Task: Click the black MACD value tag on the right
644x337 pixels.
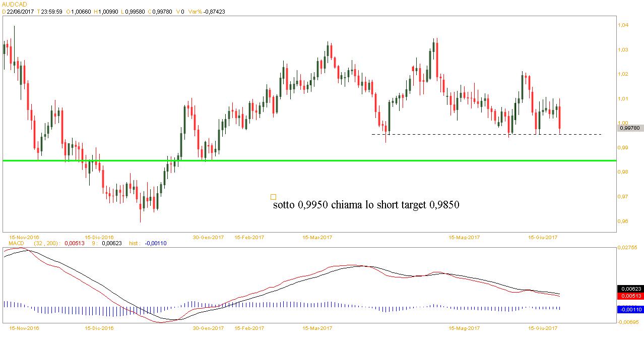Action: [629, 289]
